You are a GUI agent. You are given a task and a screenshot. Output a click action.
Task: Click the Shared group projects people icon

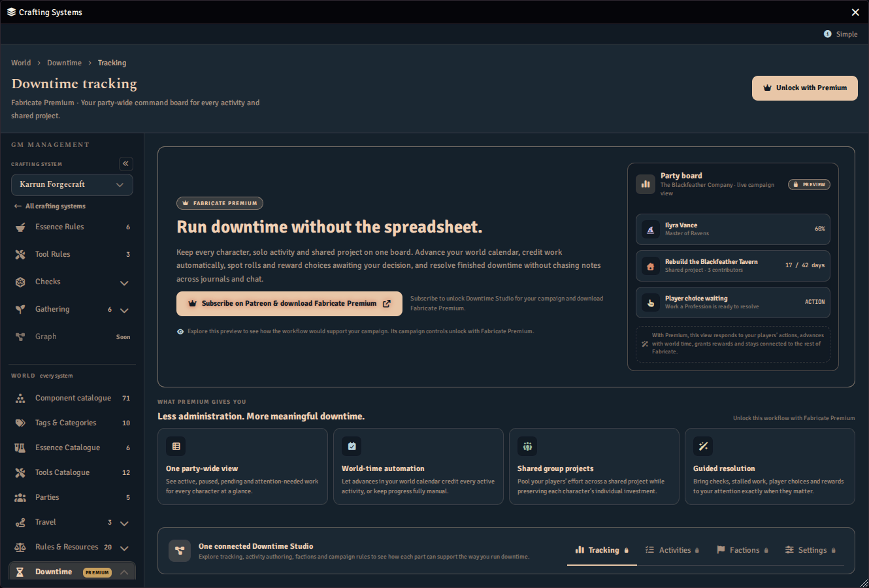point(527,446)
